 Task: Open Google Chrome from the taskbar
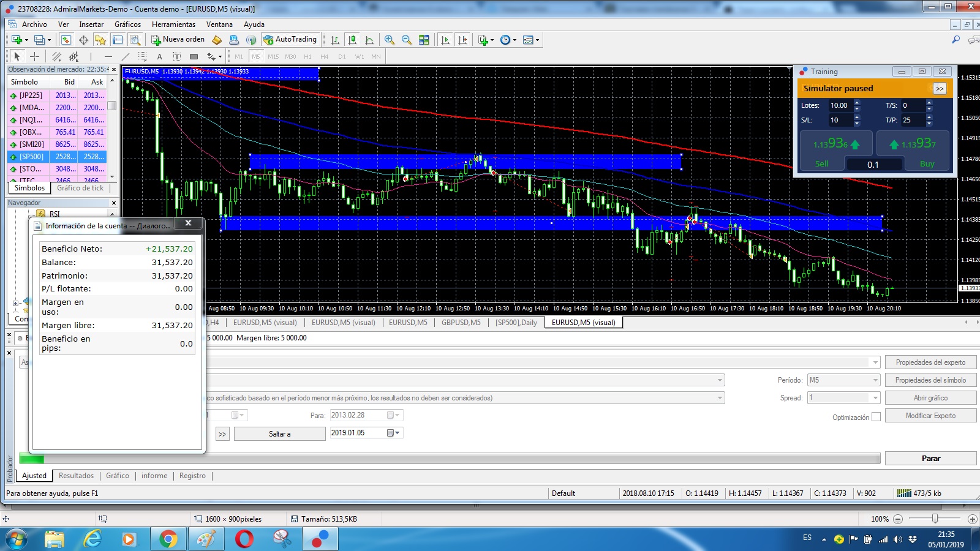(168, 539)
